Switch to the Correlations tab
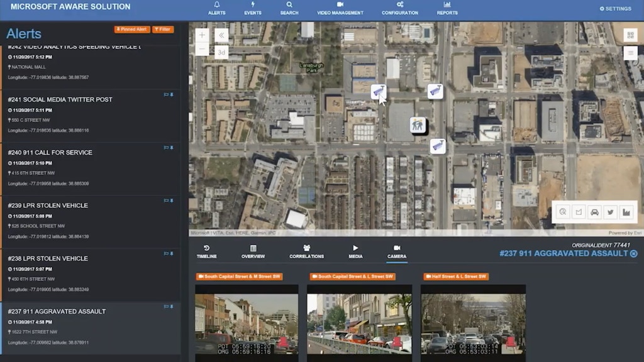This screenshot has width=644, height=362. coord(306,251)
